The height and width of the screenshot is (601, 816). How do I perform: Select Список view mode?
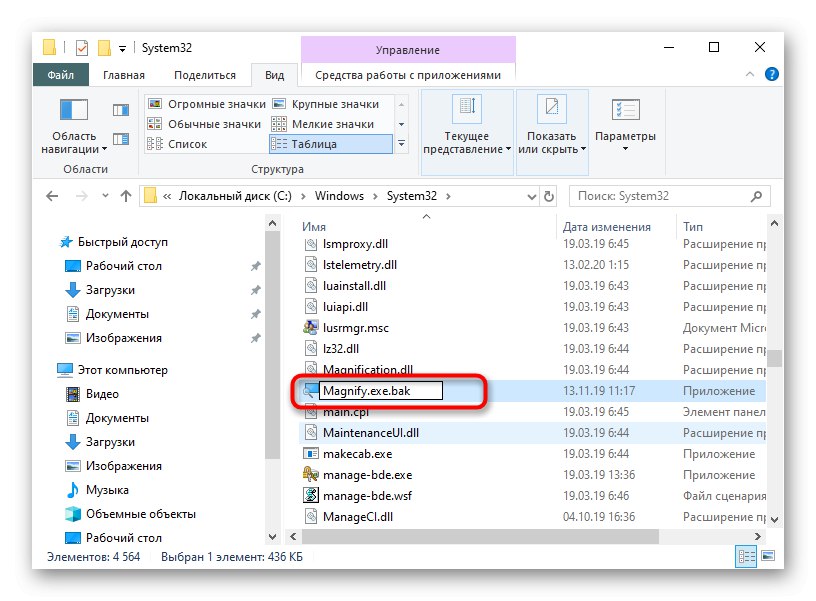point(188,143)
